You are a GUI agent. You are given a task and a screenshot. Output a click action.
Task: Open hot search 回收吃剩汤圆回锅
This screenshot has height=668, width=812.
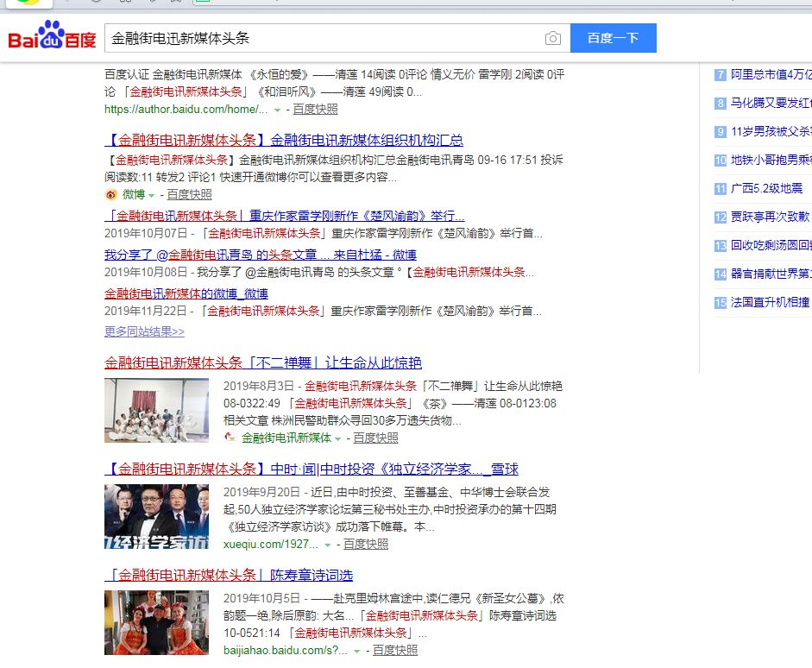pos(771,245)
